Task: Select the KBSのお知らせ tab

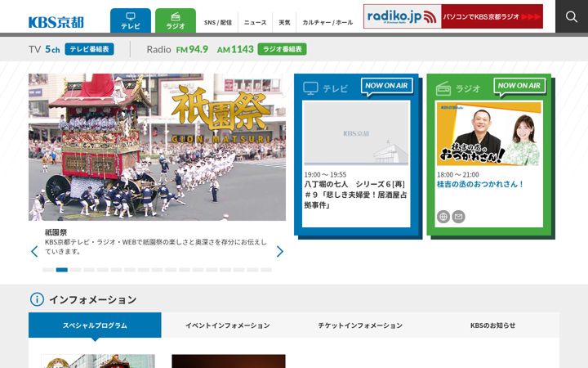Action: [x=493, y=325]
